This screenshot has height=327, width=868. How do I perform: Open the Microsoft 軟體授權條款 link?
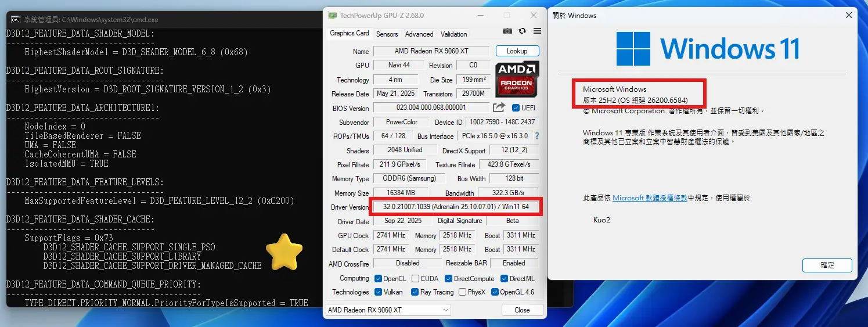(650, 198)
